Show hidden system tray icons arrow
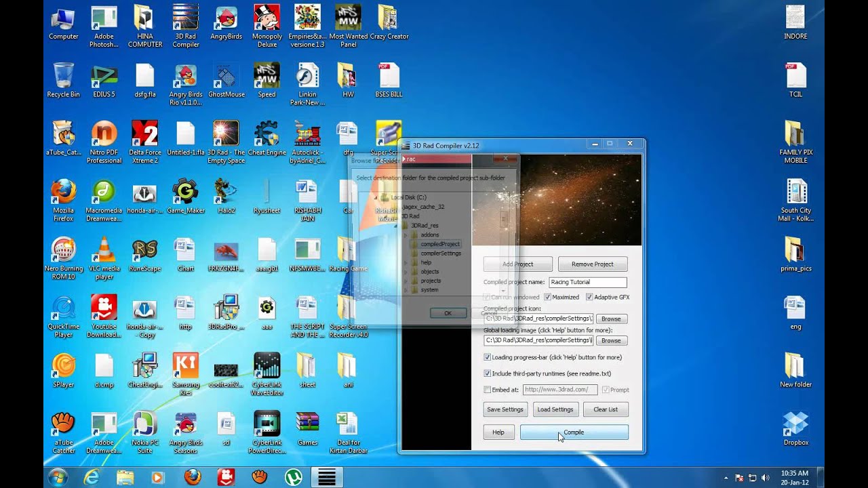 pos(726,478)
